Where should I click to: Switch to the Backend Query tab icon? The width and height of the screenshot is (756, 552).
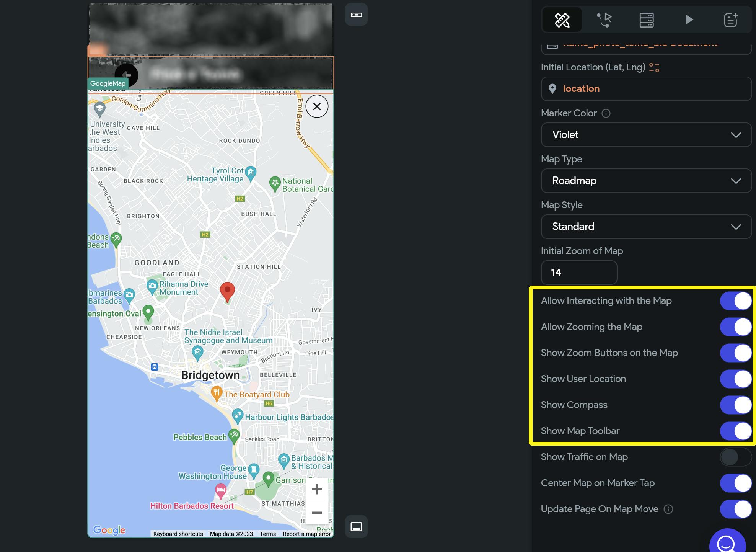click(647, 20)
